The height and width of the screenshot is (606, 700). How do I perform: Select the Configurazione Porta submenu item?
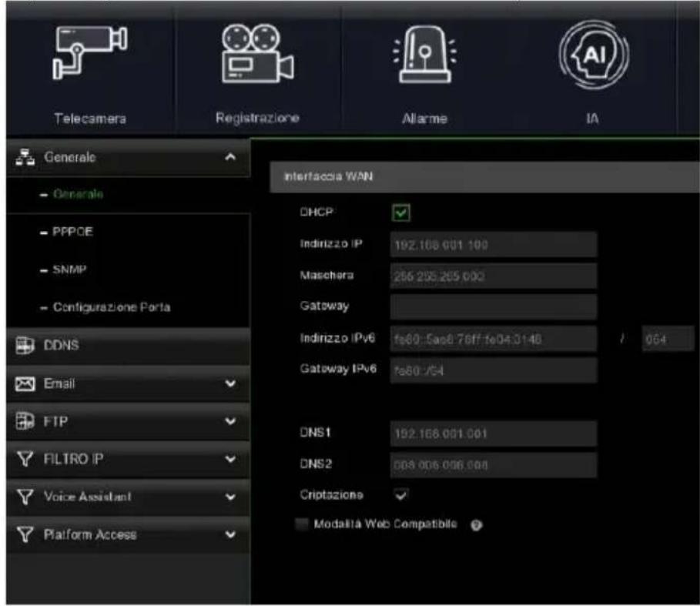pyautogui.click(x=128, y=307)
